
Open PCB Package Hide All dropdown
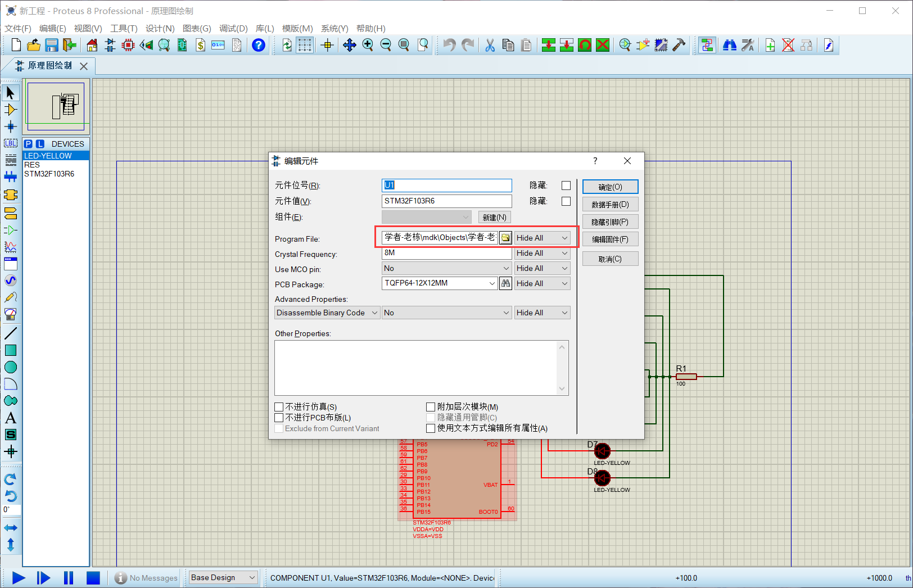click(x=542, y=283)
